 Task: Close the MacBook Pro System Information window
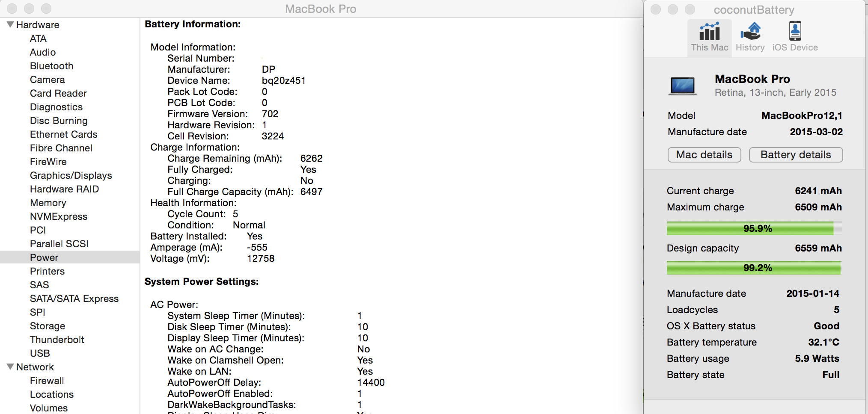click(12, 9)
